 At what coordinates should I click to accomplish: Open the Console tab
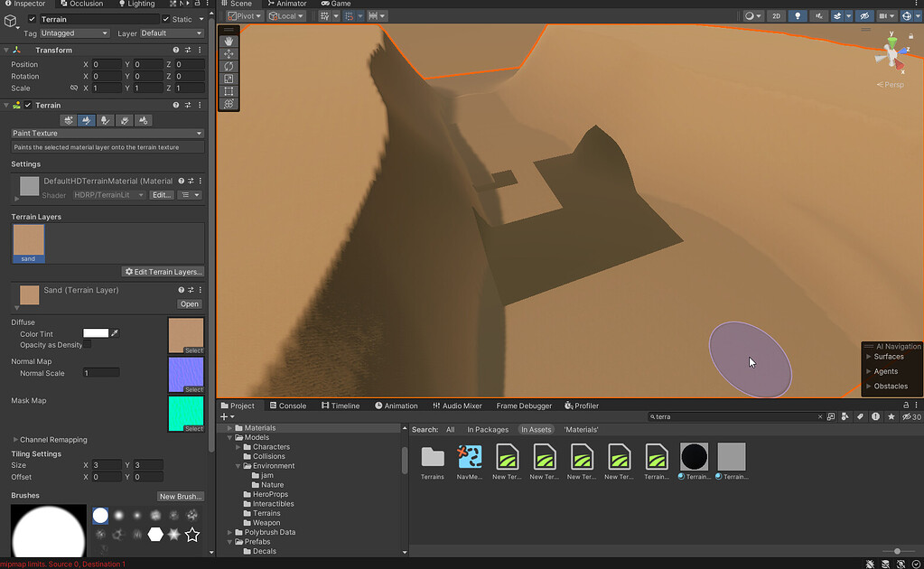[x=287, y=405]
